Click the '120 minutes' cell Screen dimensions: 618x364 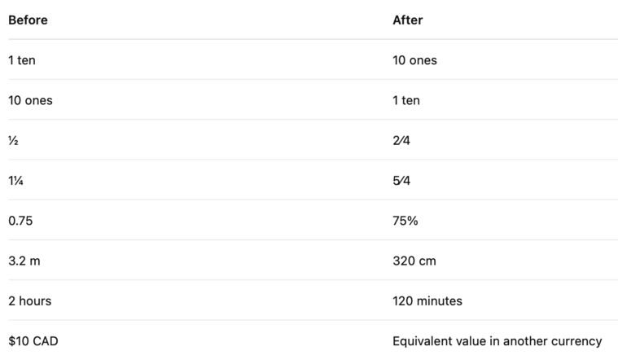(427, 301)
